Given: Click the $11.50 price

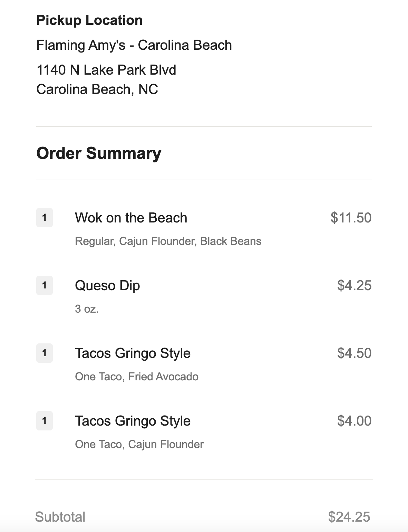Looking at the screenshot, I should coord(351,218).
